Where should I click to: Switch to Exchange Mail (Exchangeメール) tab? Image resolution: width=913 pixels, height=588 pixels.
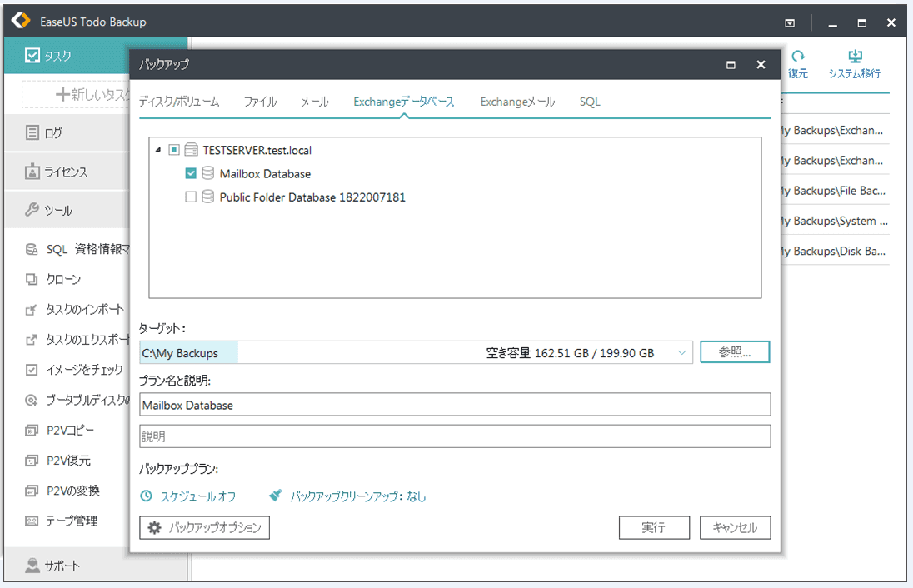tap(517, 102)
